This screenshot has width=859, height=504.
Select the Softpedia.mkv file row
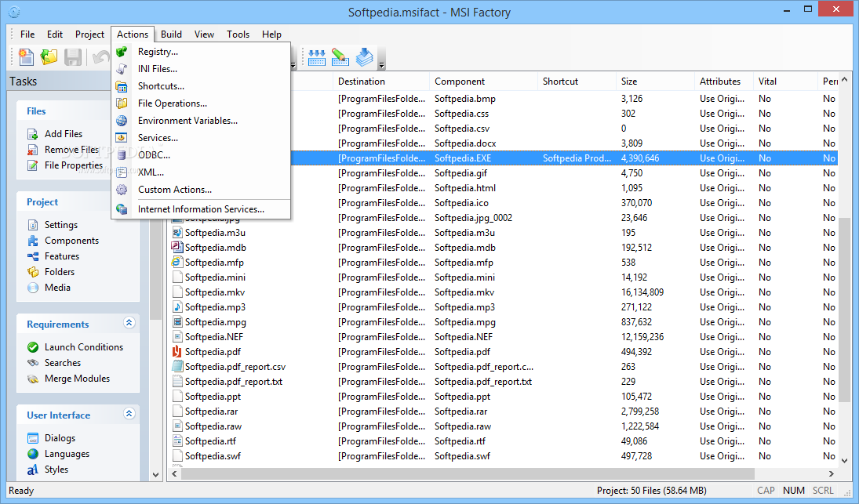click(503, 292)
